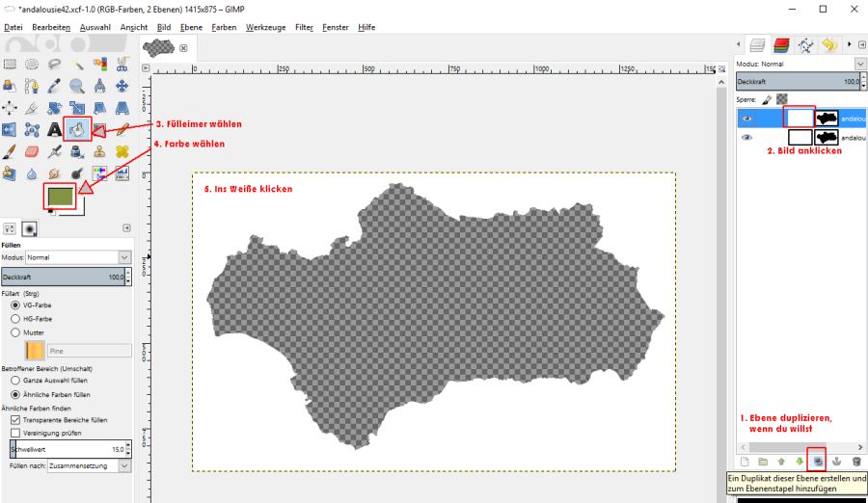Viewport: 868px width, 503px height.
Task: Select the Rectangle Select tool
Action: coord(10,65)
